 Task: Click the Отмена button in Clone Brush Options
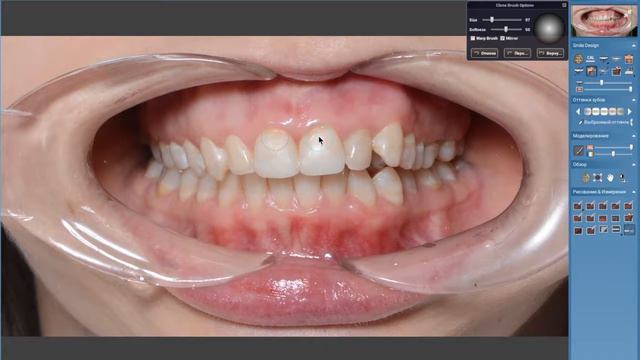click(x=484, y=53)
